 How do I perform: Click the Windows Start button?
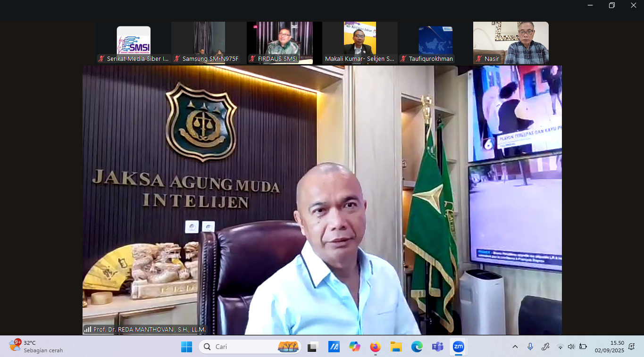186,347
